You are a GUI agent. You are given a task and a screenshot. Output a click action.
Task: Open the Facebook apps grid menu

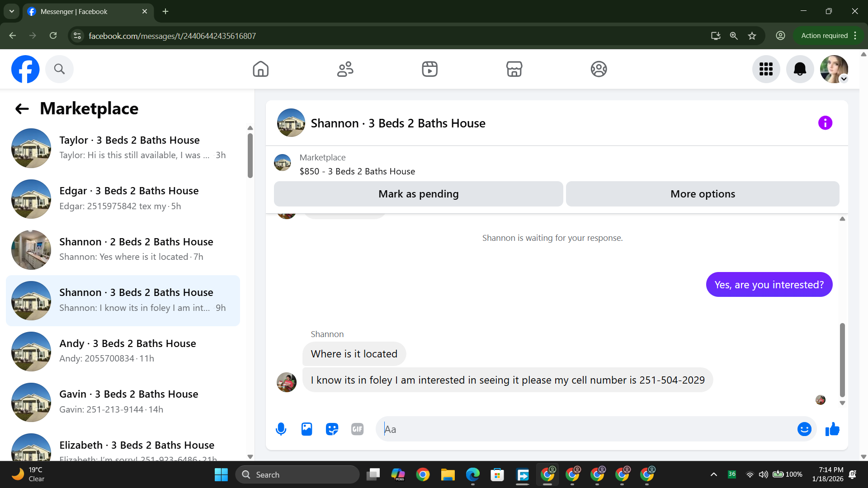tap(766, 69)
